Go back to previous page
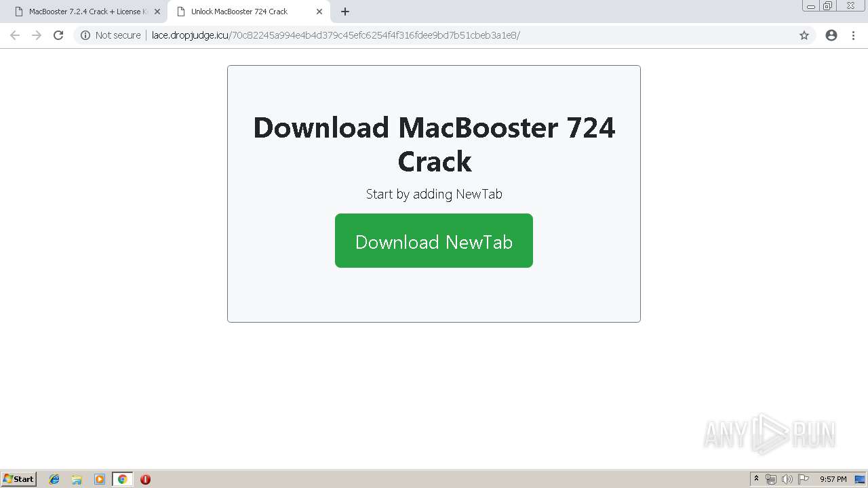Viewport: 868px width, 488px height. (15, 35)
